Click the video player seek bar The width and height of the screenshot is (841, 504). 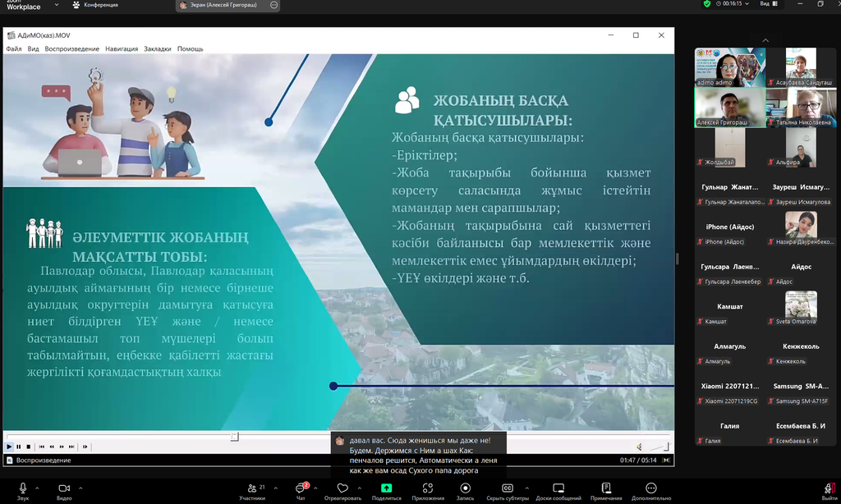click(329, 437)
